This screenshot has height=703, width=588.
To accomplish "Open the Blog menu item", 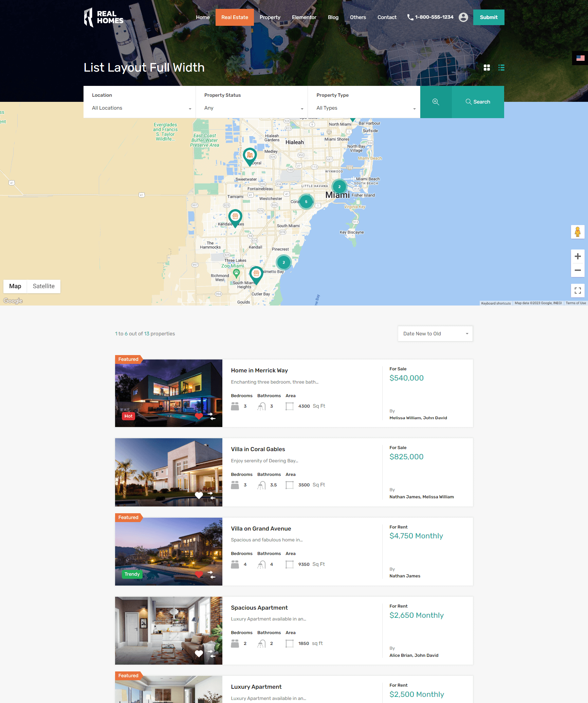I will tap(333, 17).
